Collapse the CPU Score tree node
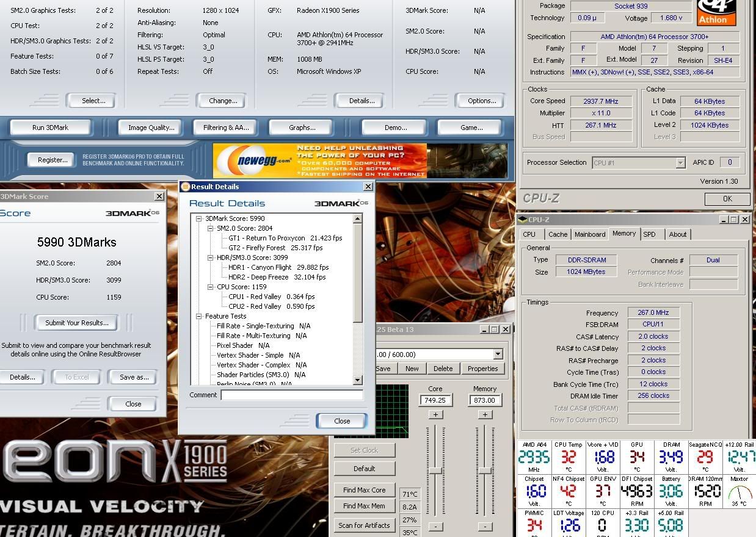Image resolution: width=756 pixels, height=537 pixels. coord(211,287)
